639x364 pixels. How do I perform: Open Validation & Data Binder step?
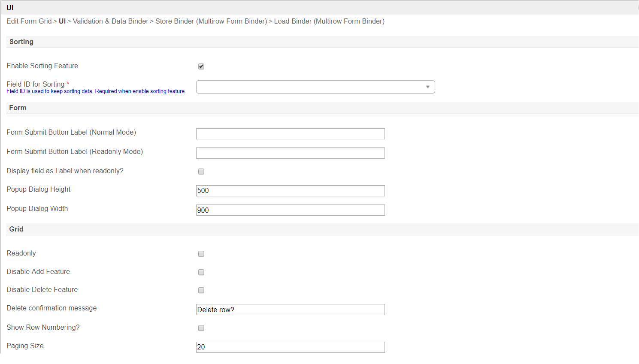pos(110,21)
